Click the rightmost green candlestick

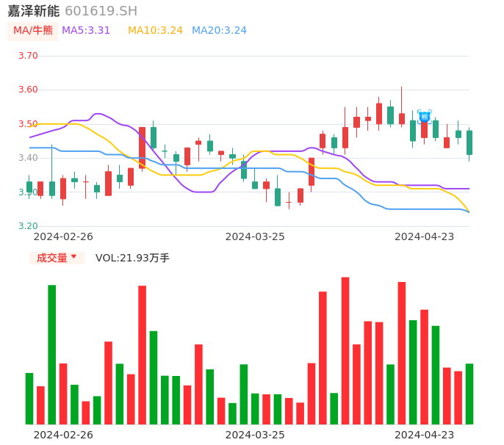click(469, 142)
